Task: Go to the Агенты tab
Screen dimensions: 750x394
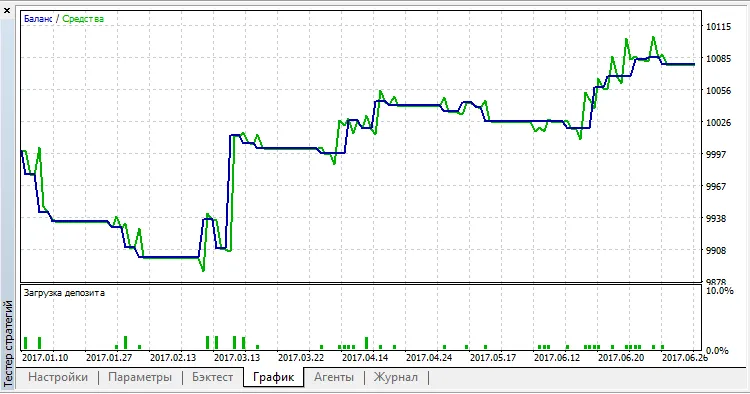Action: (x=334, y=377)
